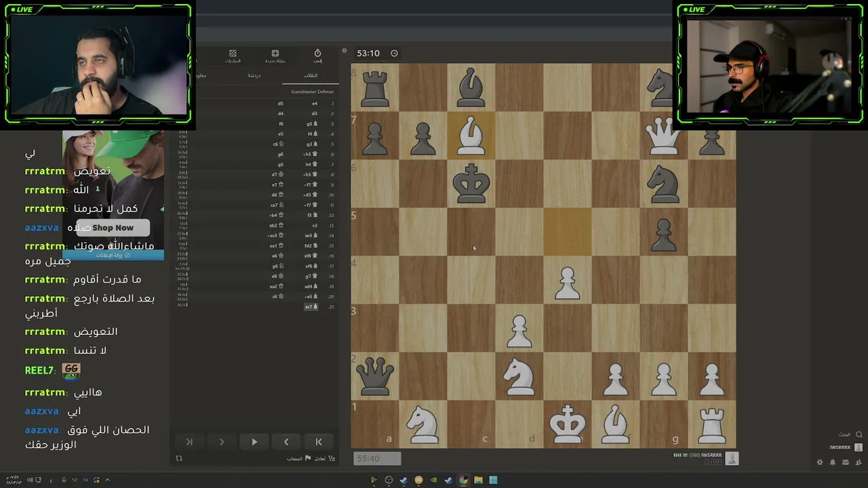This screenshot has width=868, height=488.
Task: Click the white knight on d2
Action: 519,376
